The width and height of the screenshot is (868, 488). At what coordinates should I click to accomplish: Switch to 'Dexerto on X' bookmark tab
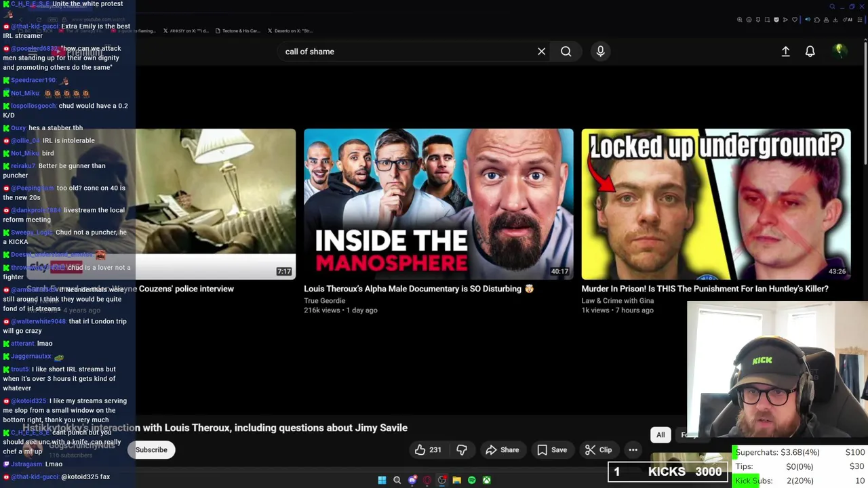[290, 30]
